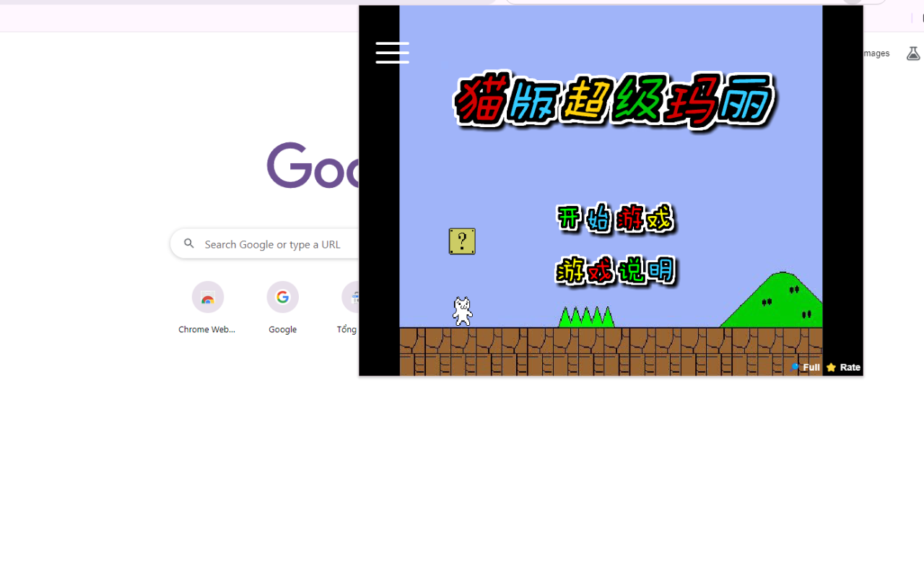
Task: Open the Google shortcut tile
Action: coord(282,298)
